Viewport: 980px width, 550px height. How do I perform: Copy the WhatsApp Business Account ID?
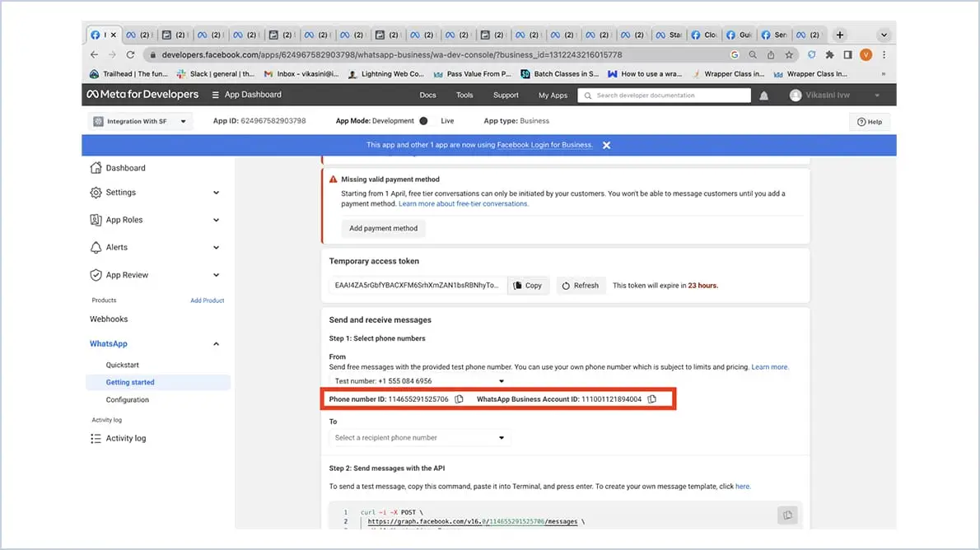pos(652,399)
